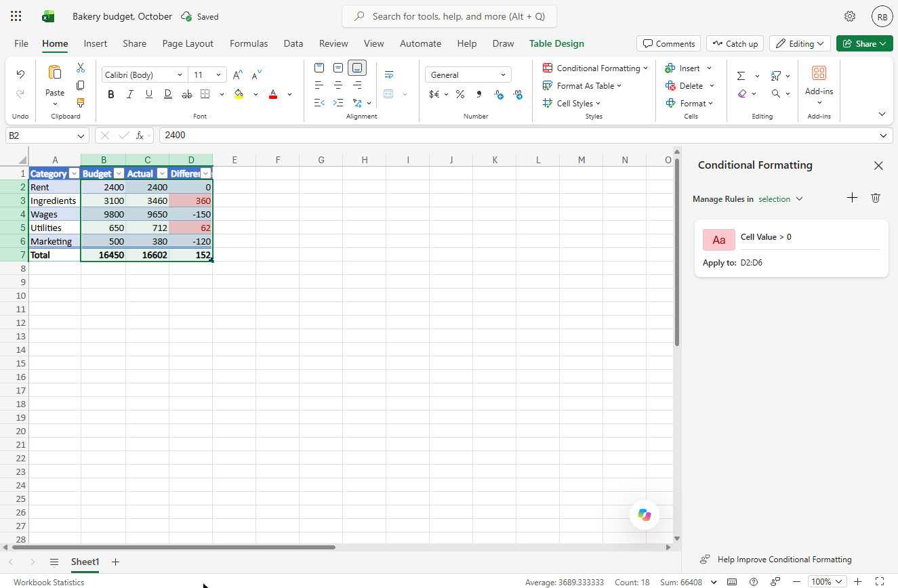Open the Page Layout tab
898x588 pixels.
pyautogui.click(x=188, y=43)
